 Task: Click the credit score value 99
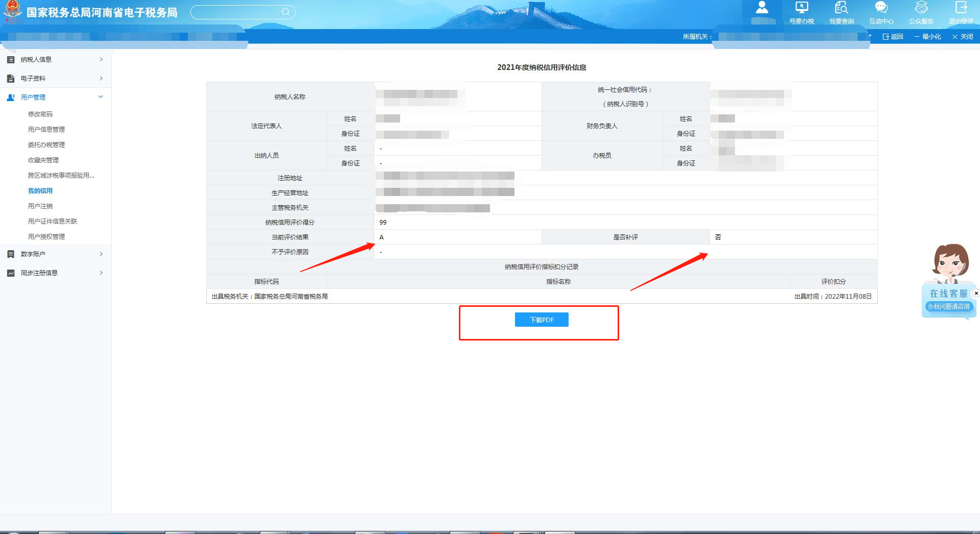(x=383, y=223)
